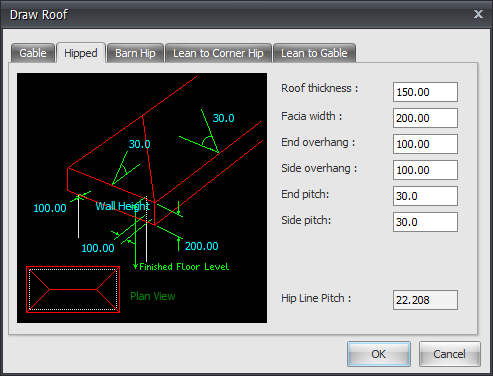Switch to the Gable tab
Screen dimensions: 493x376
(x=33, y=53)
